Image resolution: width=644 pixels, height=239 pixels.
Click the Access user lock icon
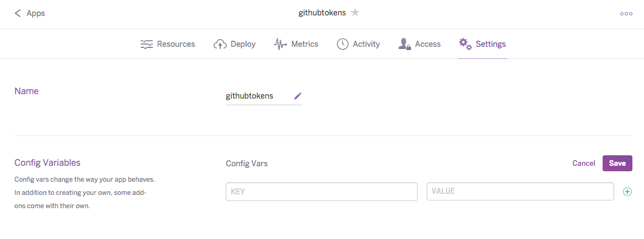[x=405, y=44]
